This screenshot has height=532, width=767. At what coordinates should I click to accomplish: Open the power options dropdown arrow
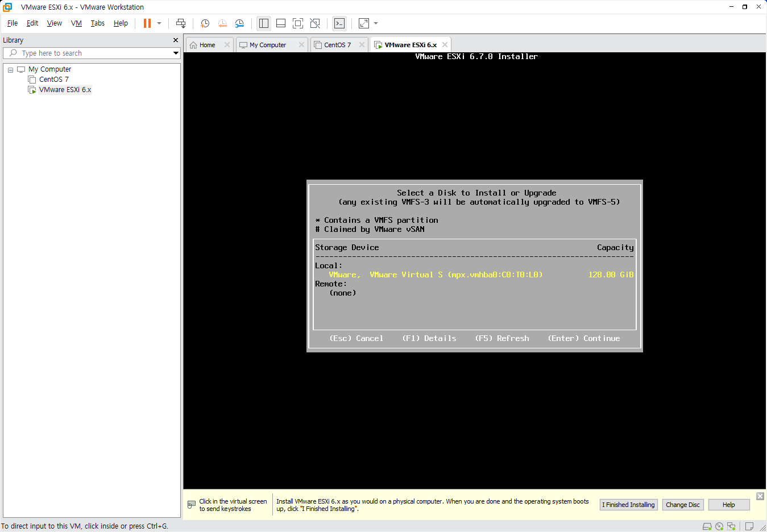(159, 23)
